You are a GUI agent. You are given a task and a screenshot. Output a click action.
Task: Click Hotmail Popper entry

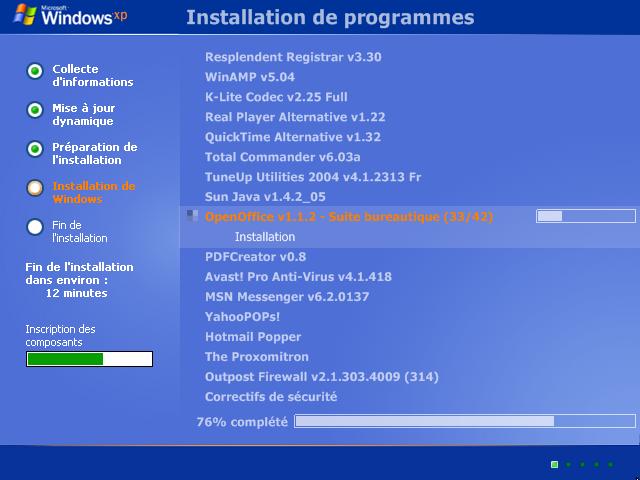point(253,337)
